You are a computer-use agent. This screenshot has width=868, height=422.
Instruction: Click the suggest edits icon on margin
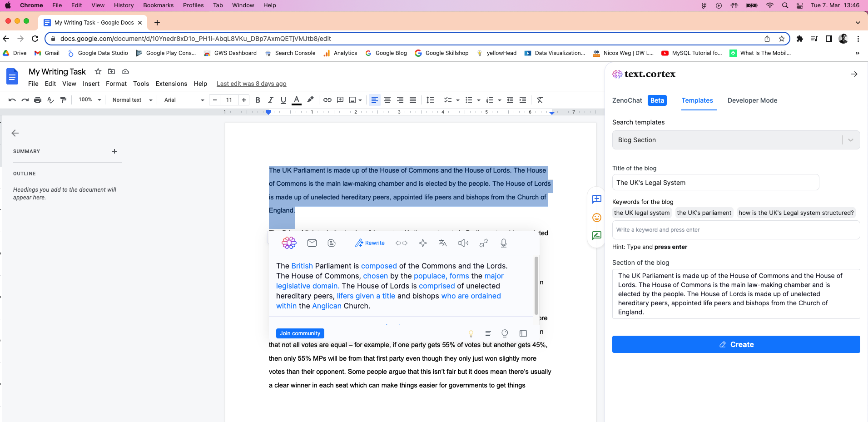(x=597, y=235)
